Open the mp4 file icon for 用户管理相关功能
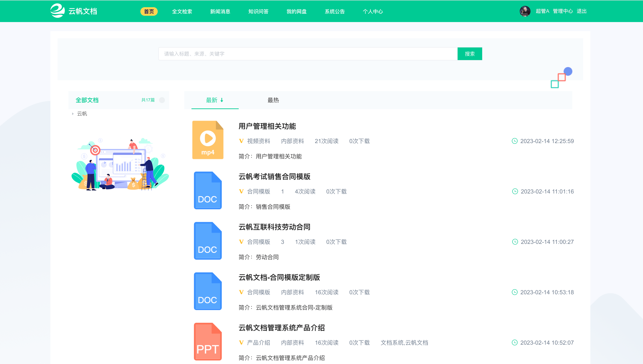This screenshot has height=364, width=643. [x=208, y=140]
